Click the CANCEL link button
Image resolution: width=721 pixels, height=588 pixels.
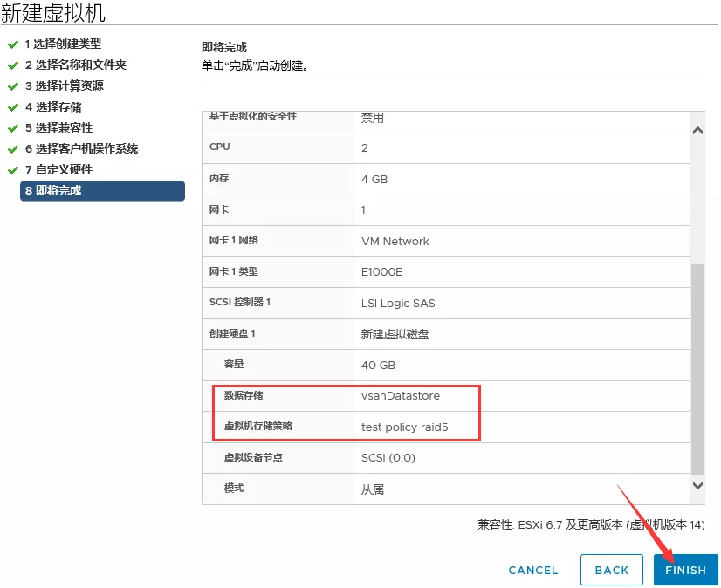(x=532, y=570)
